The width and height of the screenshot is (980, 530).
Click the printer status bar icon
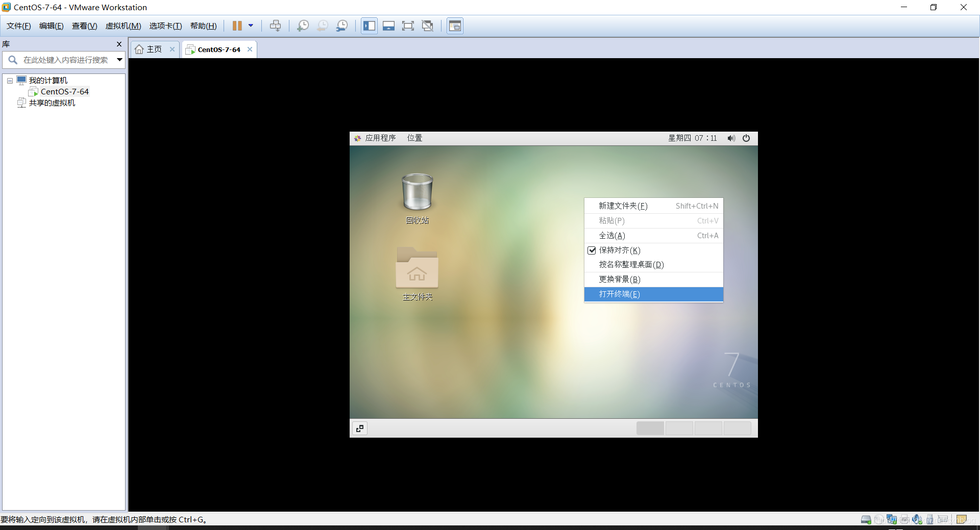click(x=904, y=519)
